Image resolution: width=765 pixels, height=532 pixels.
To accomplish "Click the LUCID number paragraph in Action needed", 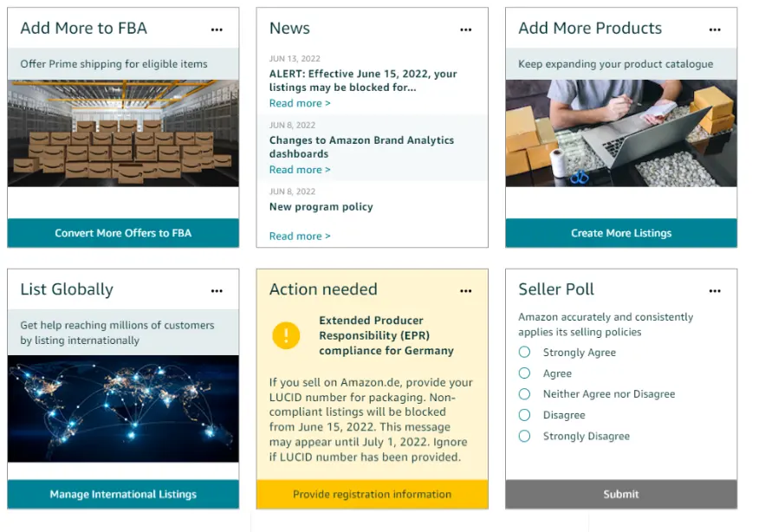I will 372,419.
